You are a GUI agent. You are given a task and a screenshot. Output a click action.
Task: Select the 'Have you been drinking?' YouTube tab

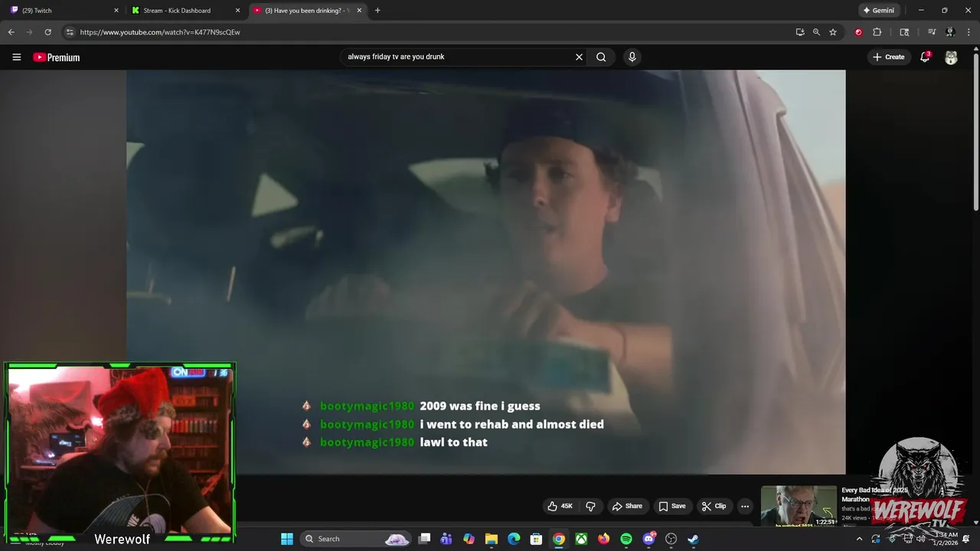click(x=307, y=11)
